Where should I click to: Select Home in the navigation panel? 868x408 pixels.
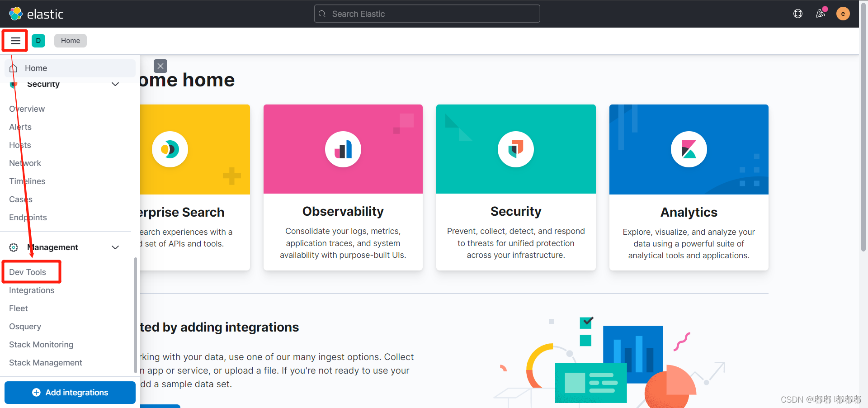[x=70, y=68]
